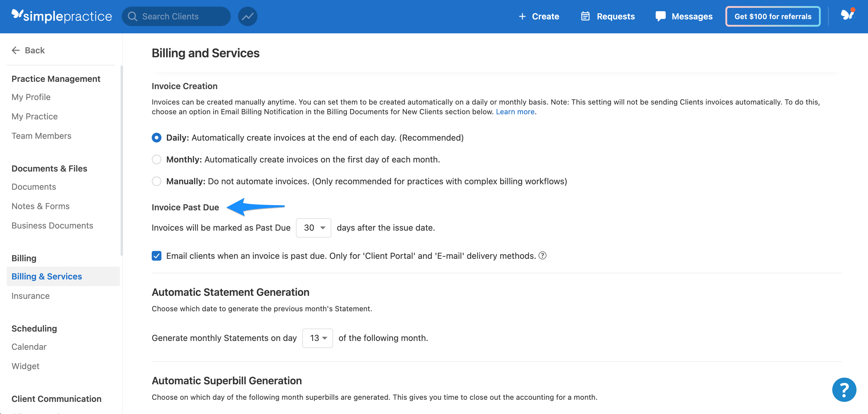Screen dimensions: 868x414
Task: Select Manually to stop automating invoices
Action: click(x=156, y=181)
